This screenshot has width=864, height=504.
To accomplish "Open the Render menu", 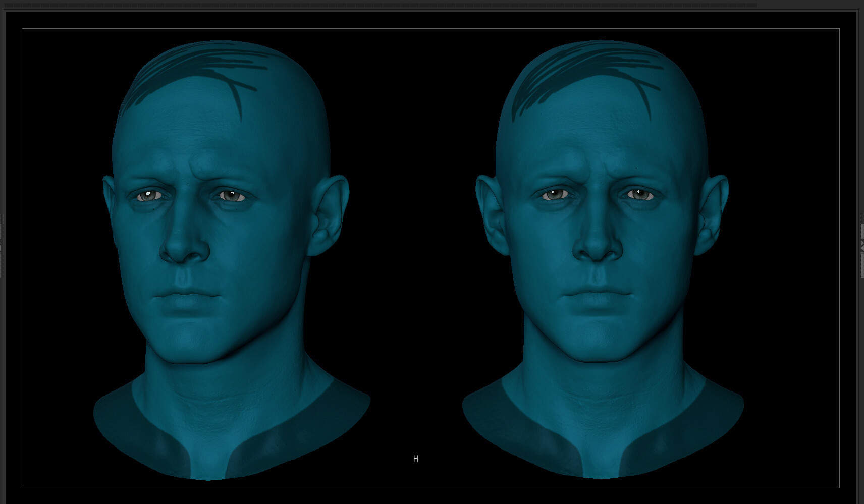I will (x=147, y=4).
